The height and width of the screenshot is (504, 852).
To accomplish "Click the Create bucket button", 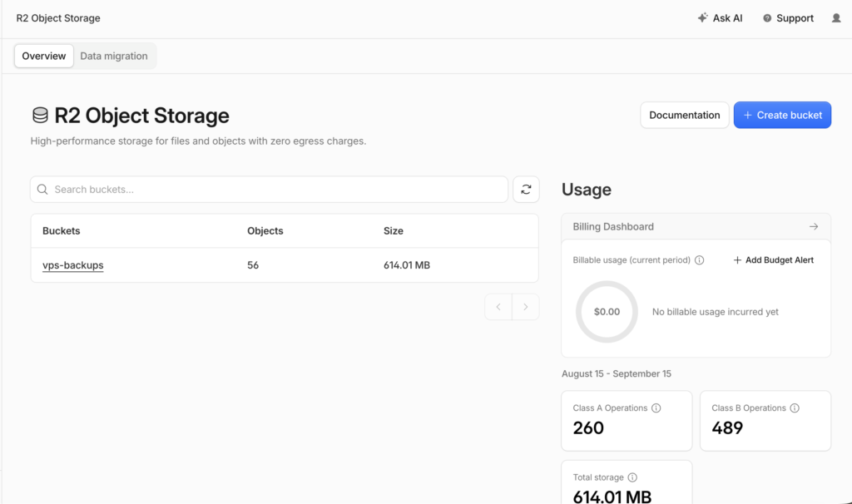I will coord(782,115).
